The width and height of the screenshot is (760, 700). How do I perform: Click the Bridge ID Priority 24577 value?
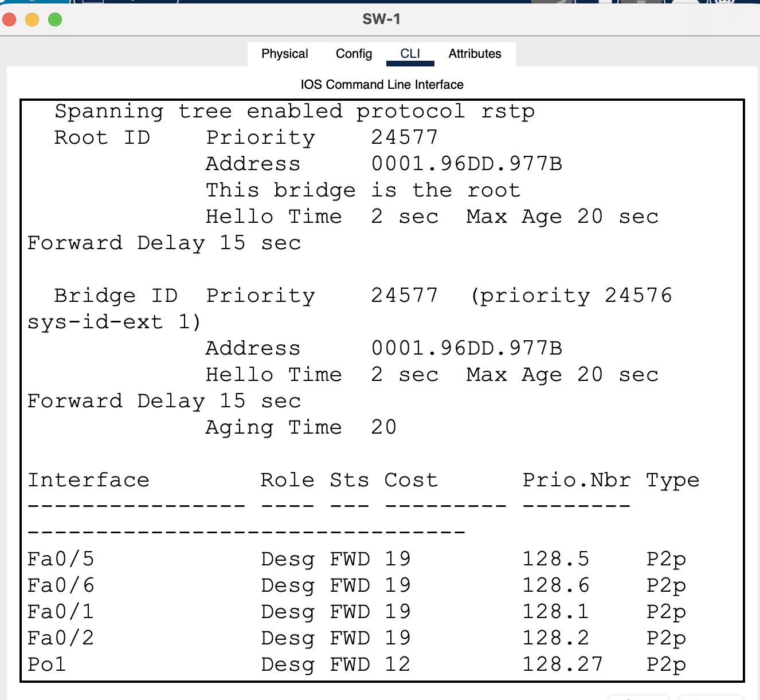pyautogui.click(x=404, y=296)
